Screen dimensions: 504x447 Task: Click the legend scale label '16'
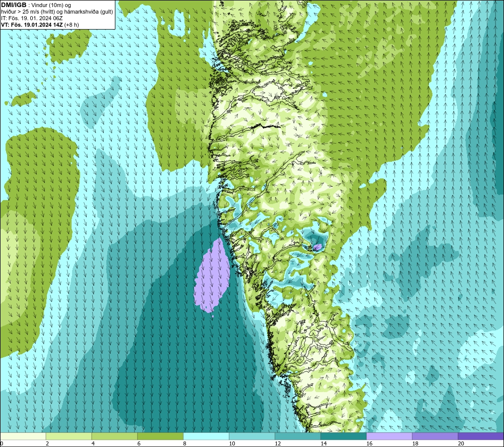[x=369, y=444]
